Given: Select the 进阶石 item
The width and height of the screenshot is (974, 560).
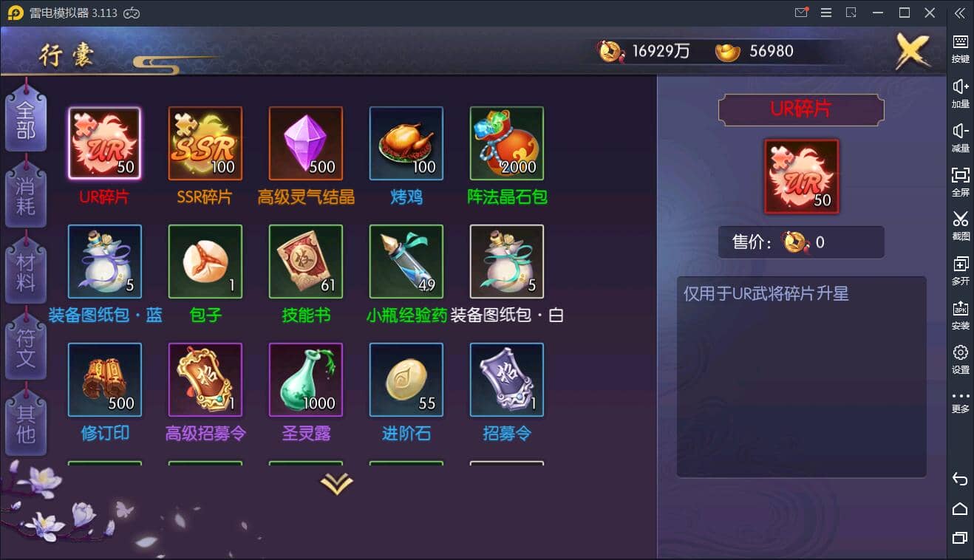Looking at the screenshot, I should tap(406, 380).
